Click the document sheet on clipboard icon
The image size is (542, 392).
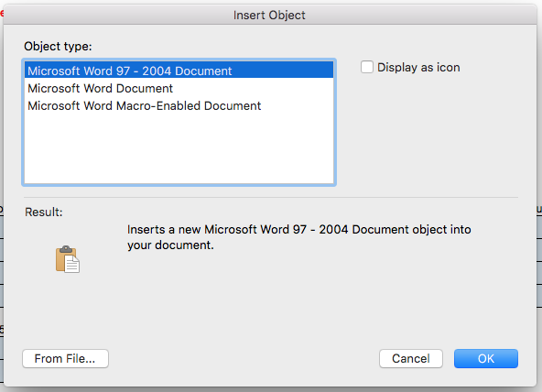point(72,265)
